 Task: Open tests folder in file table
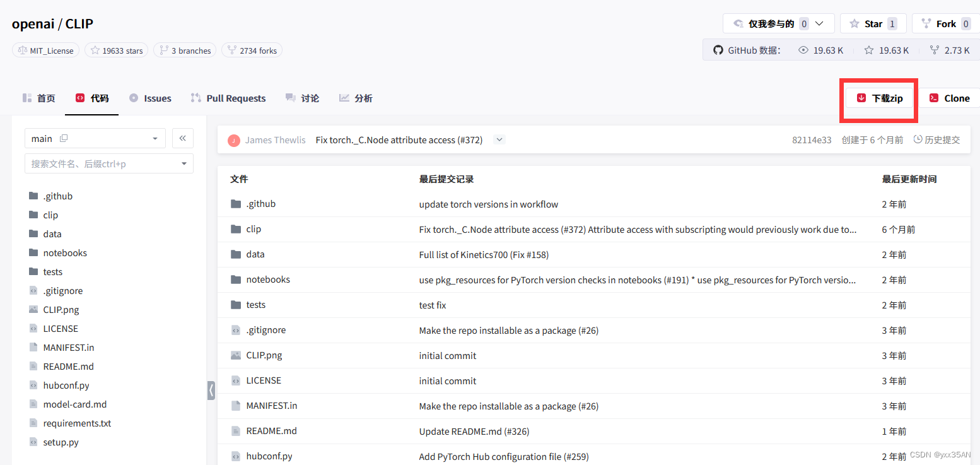(x=256, y=305)
